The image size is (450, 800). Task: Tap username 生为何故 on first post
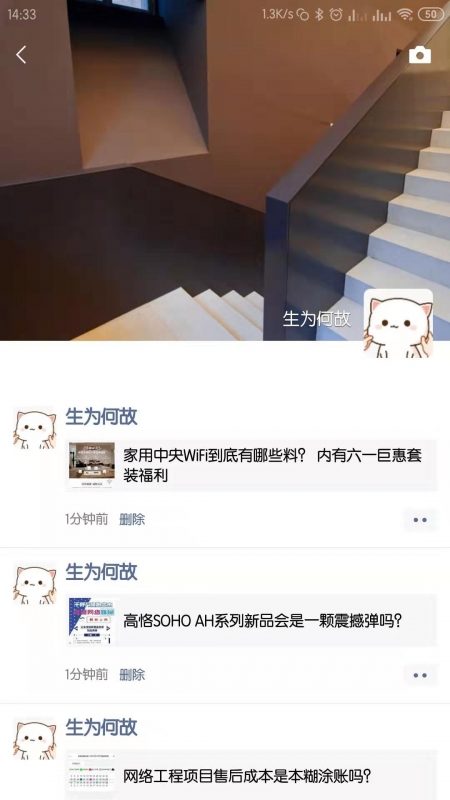coord(101,416)
